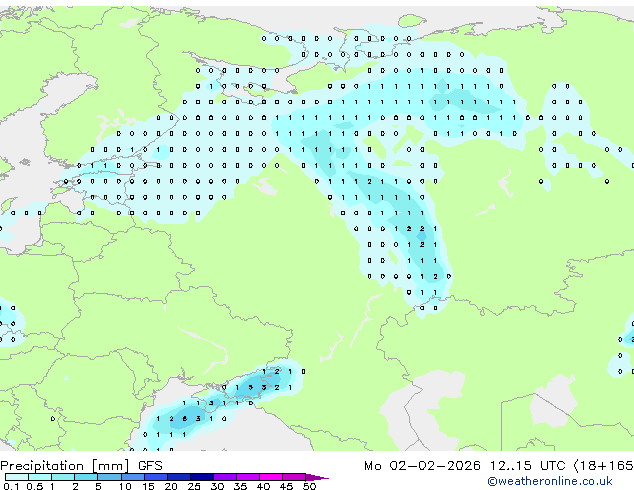This screenshot has height=490, width=634.
Task: Click the '25' legend label
Action: point(194,486)
